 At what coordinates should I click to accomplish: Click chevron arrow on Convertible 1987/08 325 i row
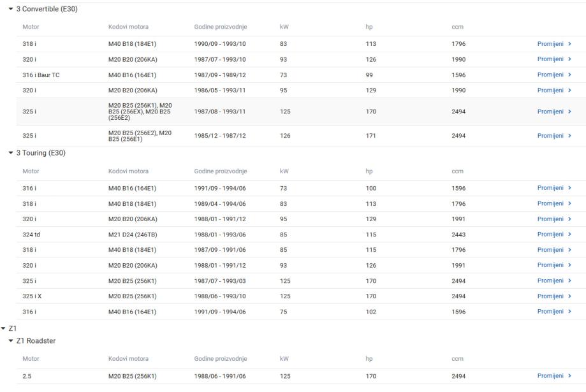coord(569,112)
